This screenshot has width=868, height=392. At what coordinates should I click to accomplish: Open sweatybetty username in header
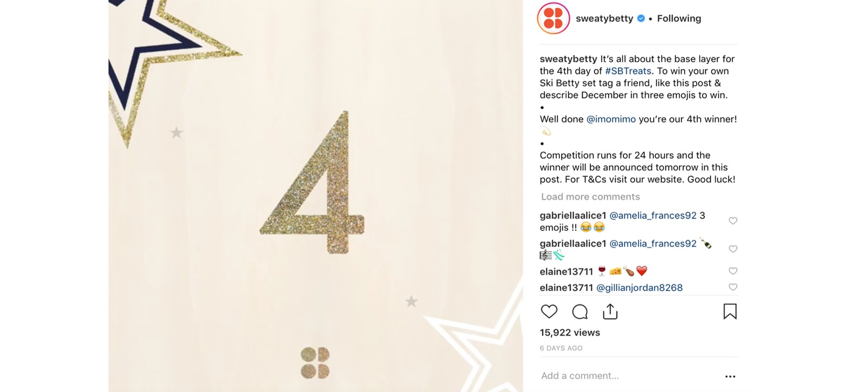click(604, 18)
